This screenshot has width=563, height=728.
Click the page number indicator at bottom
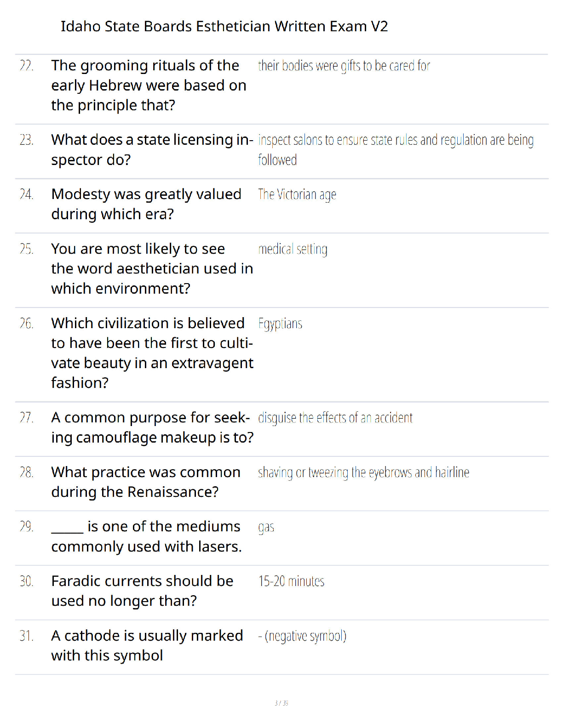point(281,703)
